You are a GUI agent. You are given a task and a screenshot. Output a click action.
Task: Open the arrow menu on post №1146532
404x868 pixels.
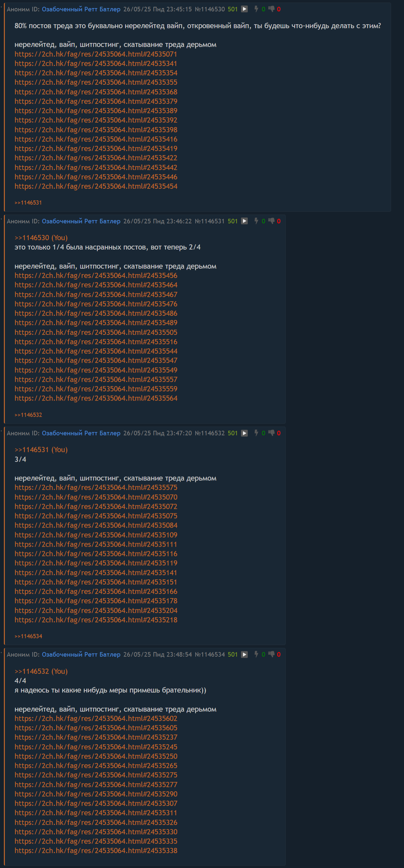coord(245,433)
